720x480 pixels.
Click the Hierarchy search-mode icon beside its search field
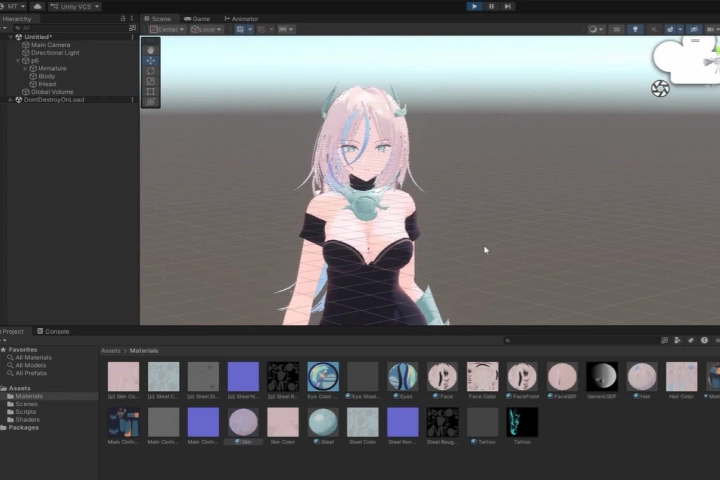coord(132,28)
